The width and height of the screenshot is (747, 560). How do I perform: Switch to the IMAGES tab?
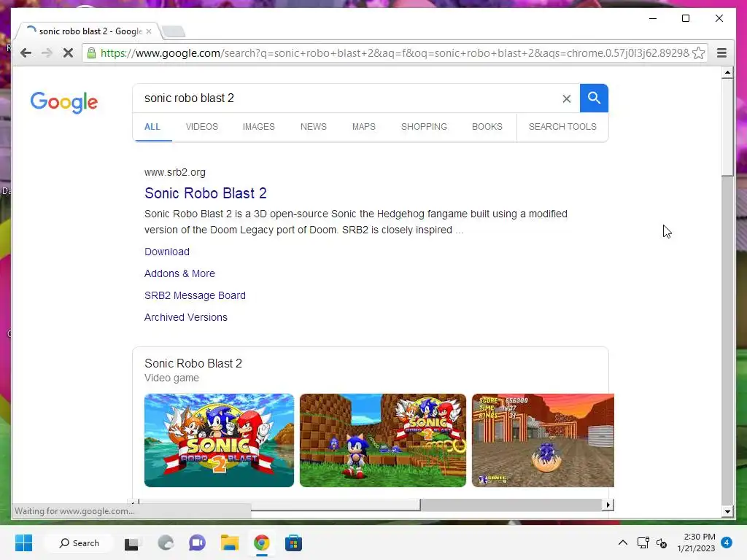[259, 127]
